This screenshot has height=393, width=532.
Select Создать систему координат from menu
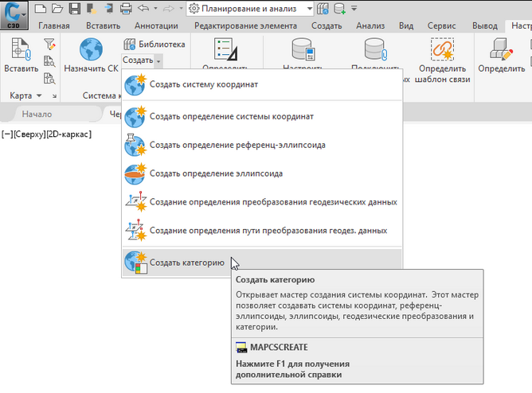point(203,84)
